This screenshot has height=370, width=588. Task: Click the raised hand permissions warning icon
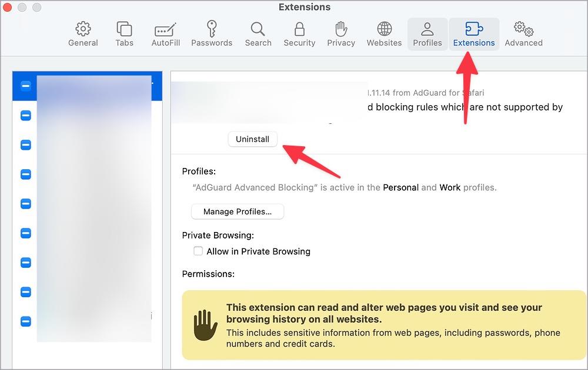205,325
